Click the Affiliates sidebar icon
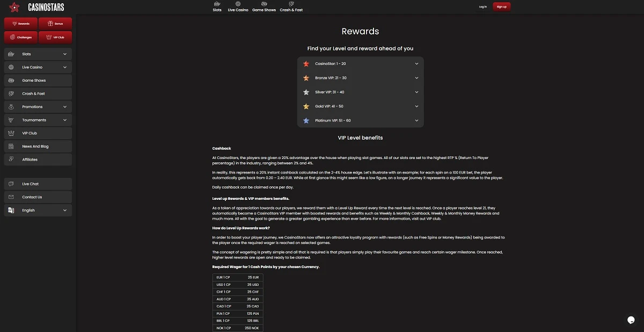Screen dimensions: 644x332 point(11,160)
